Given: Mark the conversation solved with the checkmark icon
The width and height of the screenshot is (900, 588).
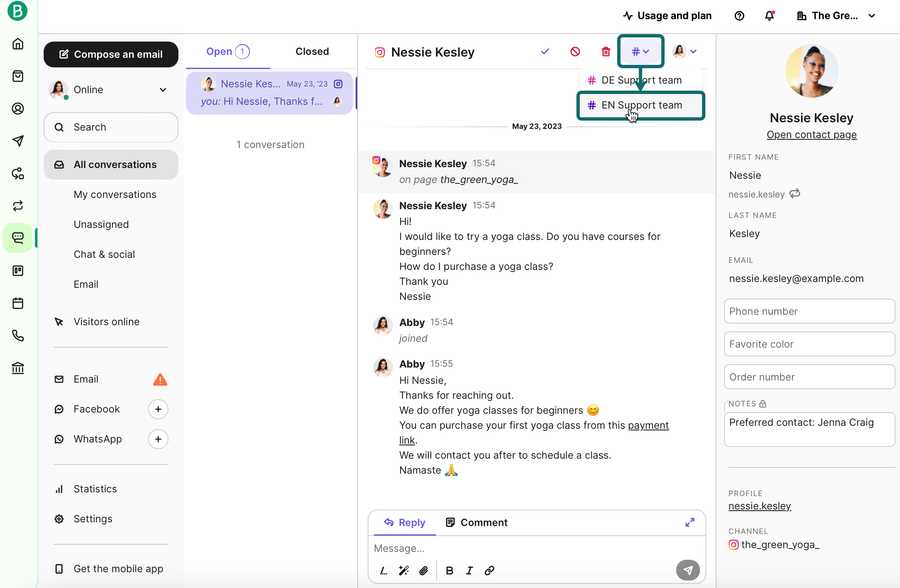Looking at the screenshot, I should (x=545, y=52).
